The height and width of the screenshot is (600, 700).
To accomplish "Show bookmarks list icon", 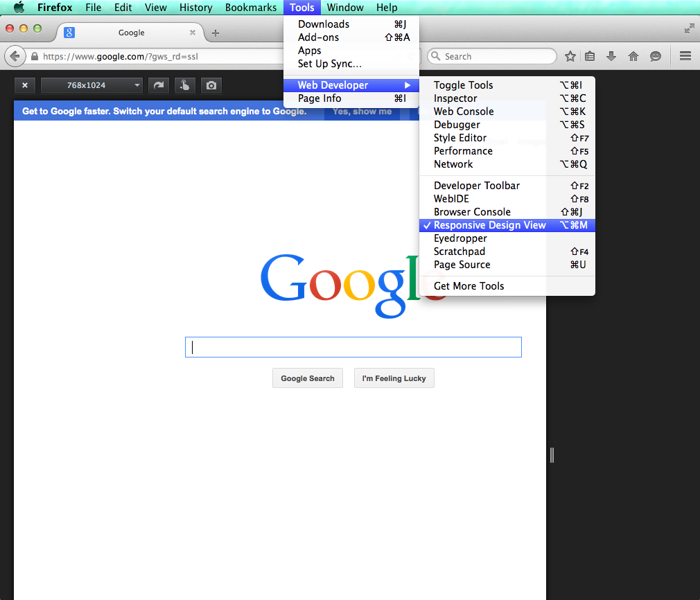I will [590, 56].
